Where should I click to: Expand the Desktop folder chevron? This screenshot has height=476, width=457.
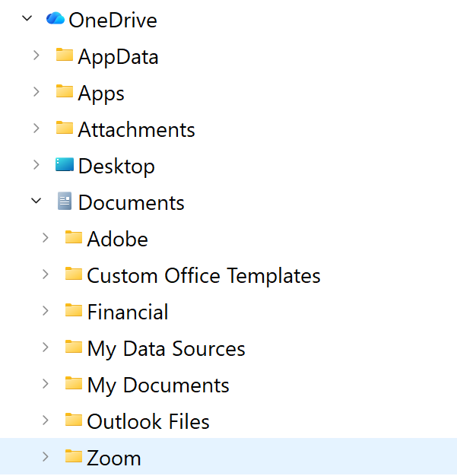(36, 165)
